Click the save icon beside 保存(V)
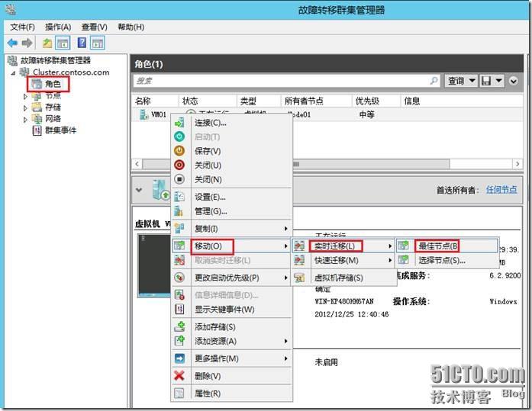532x411 pixels. 179,151
